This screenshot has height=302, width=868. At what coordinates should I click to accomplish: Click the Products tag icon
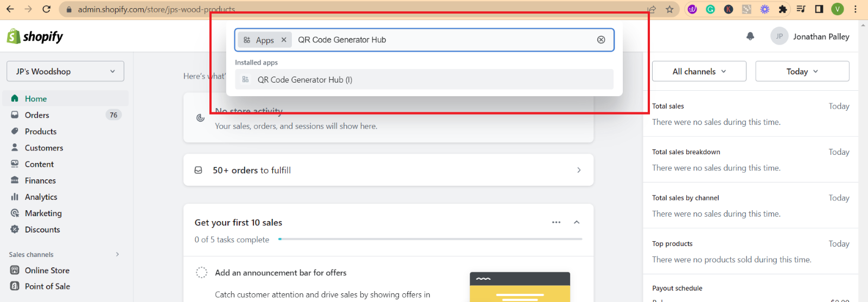tap(15, 131)
